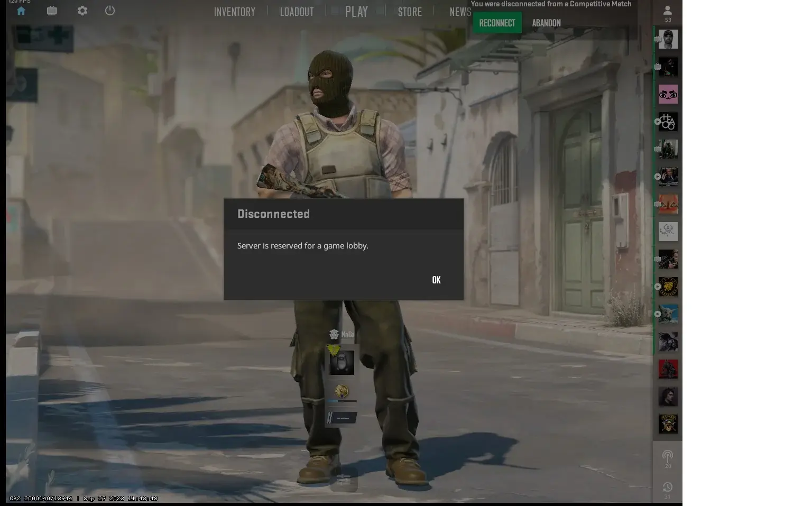Click the 'Disconnected' dialog title
This screenshot has width=812, height=506.
(274, 214)
